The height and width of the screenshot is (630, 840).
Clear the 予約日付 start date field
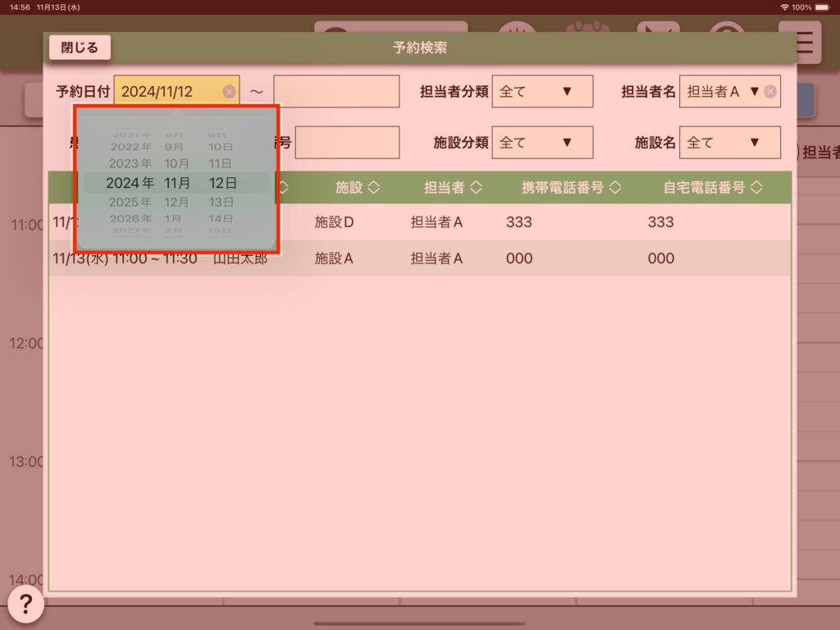click(229, 92)
